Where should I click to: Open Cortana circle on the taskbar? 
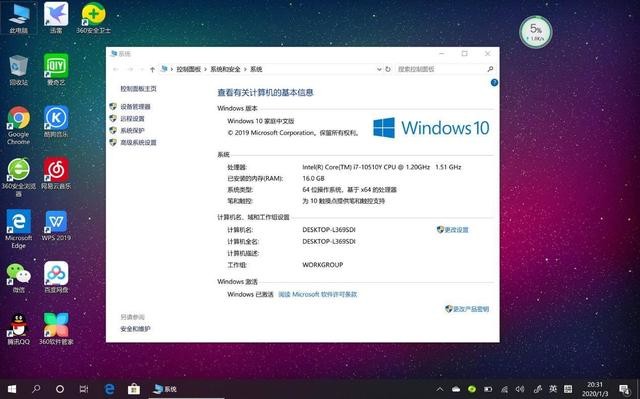point(60,389)
